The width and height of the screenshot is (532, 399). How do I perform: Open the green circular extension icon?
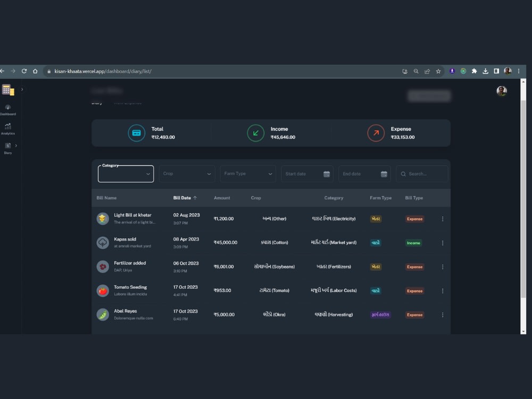click(463, 71)
